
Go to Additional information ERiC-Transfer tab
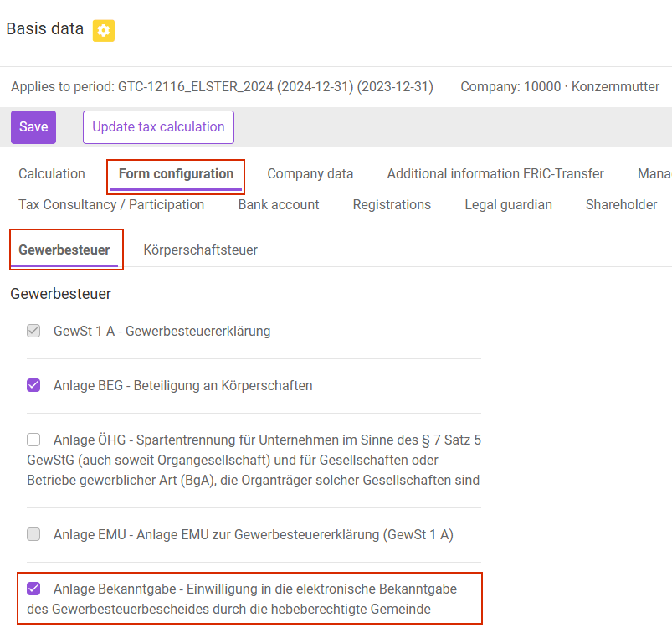tap(495, 173)
